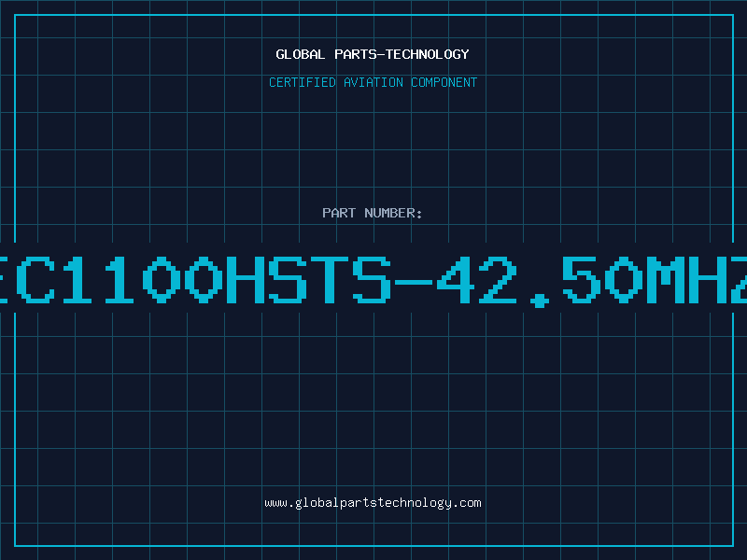Click the large C1100HSTS-42.50MHZ part number
Image resolution: width=747 pixels, height=560 pixels.
click(x=373, y=280)
